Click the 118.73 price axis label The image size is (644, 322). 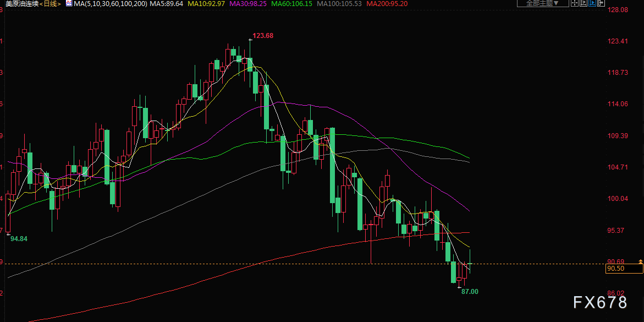[x=617, y=72]
